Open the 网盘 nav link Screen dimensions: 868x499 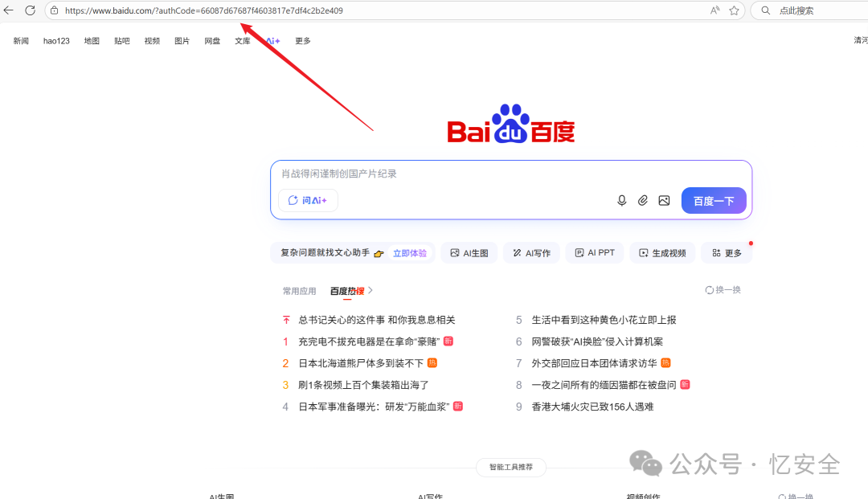pyautogui.click(x=212, y=41)
